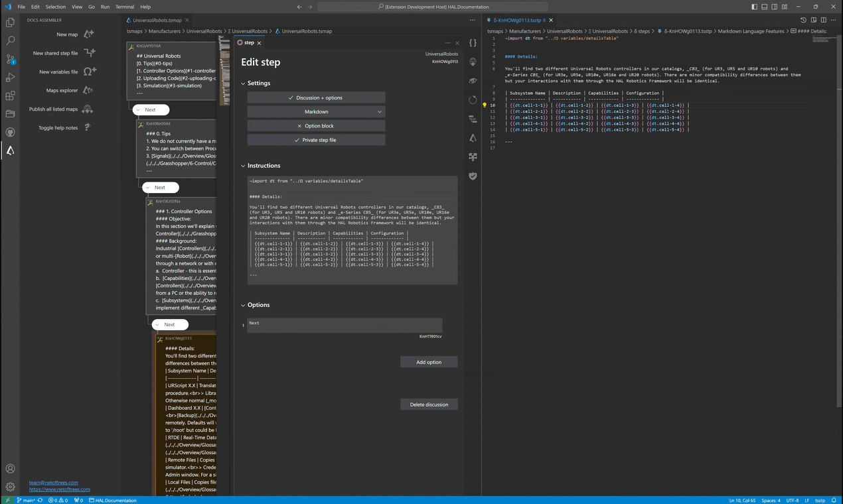Collapse Next node under 0. Tips step
The width and height of the screenshot is (843, 504).
tap(148, 188)
